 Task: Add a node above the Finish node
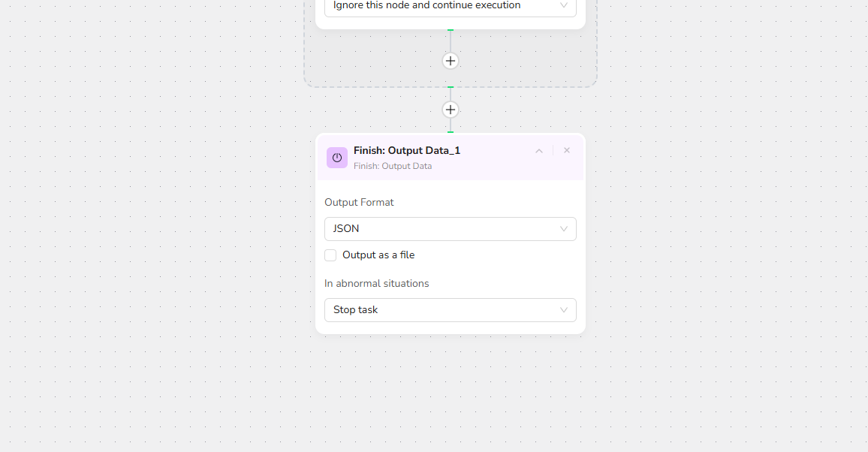pyautogui.click(x=451, y=110)
